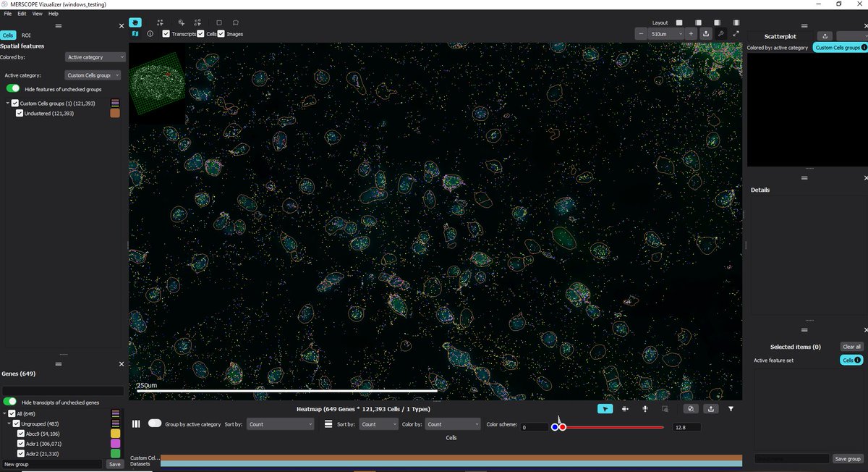The height and width of the screenshot is (472, 868).
Task: Uncheck Custom Cells groups checkbox
Action: coord(15,104)
